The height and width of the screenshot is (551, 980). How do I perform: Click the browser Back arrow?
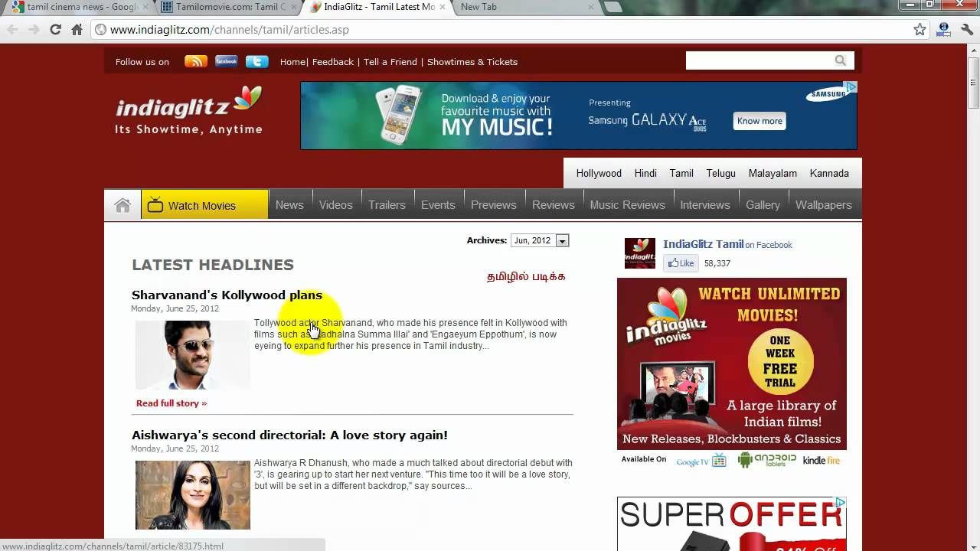pyautogui.click(x=12, y=30)
